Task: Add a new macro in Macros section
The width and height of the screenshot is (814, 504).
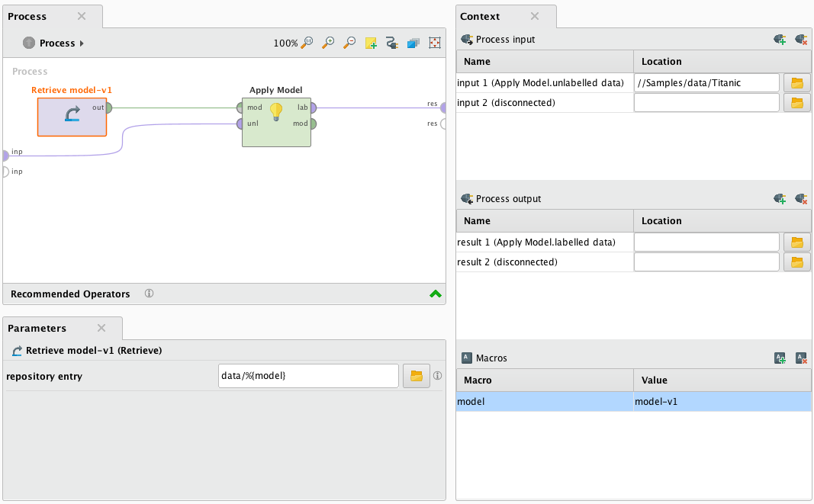Action: [779, 358]
